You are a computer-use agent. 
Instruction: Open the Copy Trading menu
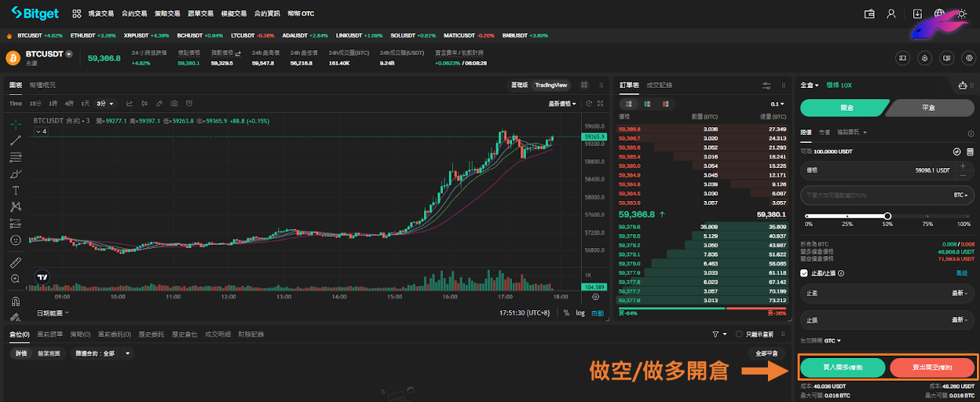pos(200,13)
